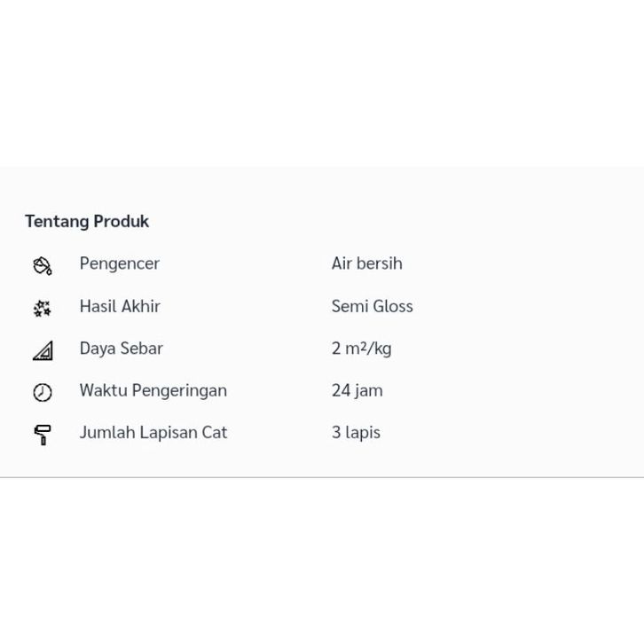
Task: Click the Air bersih value
Action: coord(366,263)
